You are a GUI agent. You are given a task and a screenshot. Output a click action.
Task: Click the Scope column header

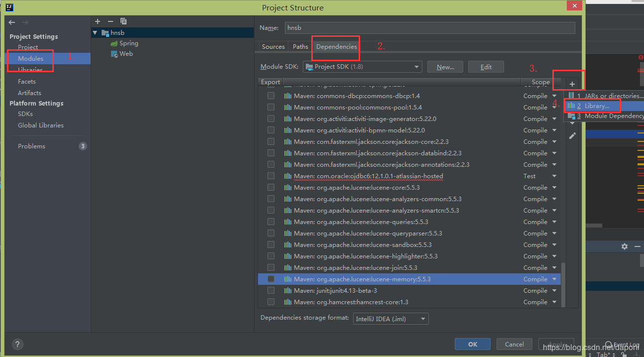540,82
